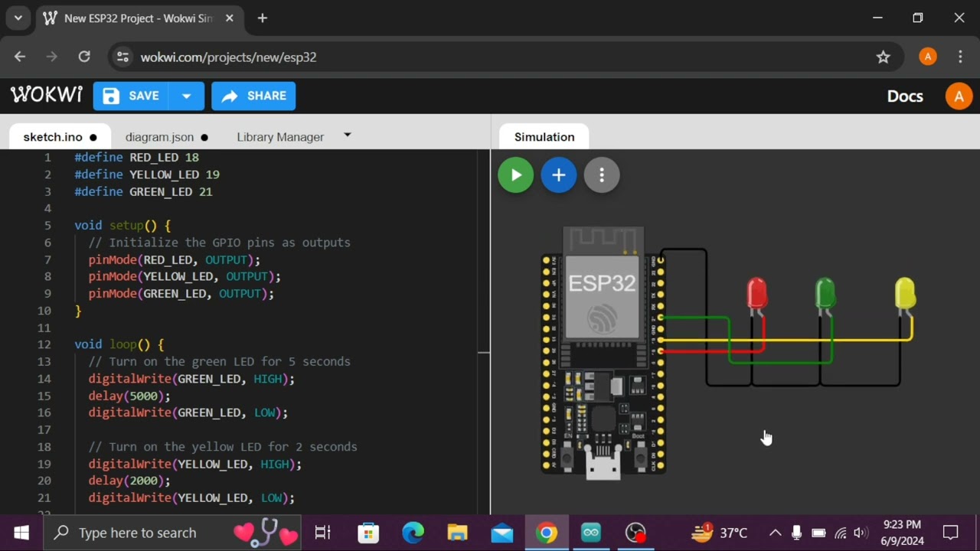
Task: Click "pinMode(RED_LED, OUTPUT);" line
Action: pyautogui.click(x=175, y=259)
